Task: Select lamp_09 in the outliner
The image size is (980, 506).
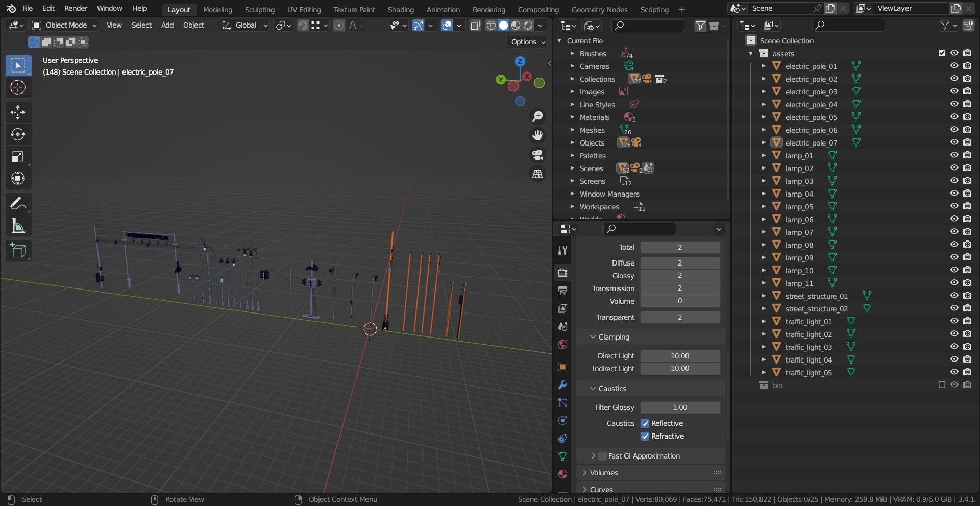Action: coord(799,258)
